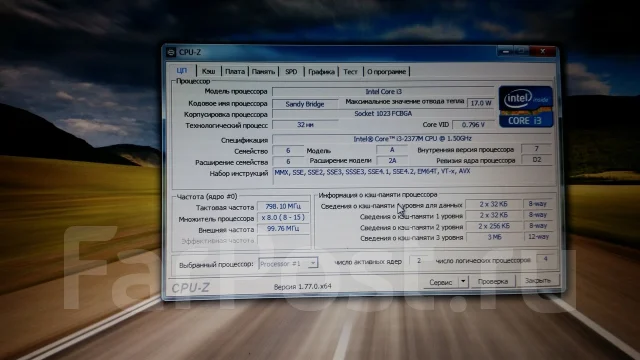Click the 3 МБ level 3 cache value

click(494, 237)
